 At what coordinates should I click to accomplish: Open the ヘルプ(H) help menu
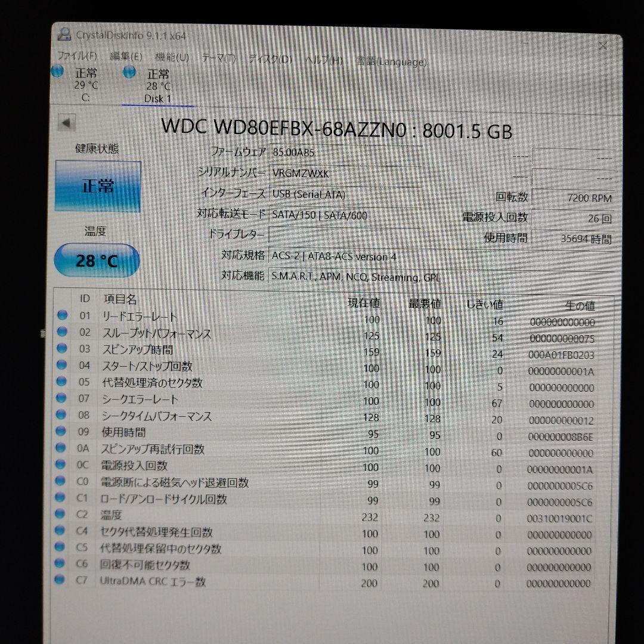[323, 60]
